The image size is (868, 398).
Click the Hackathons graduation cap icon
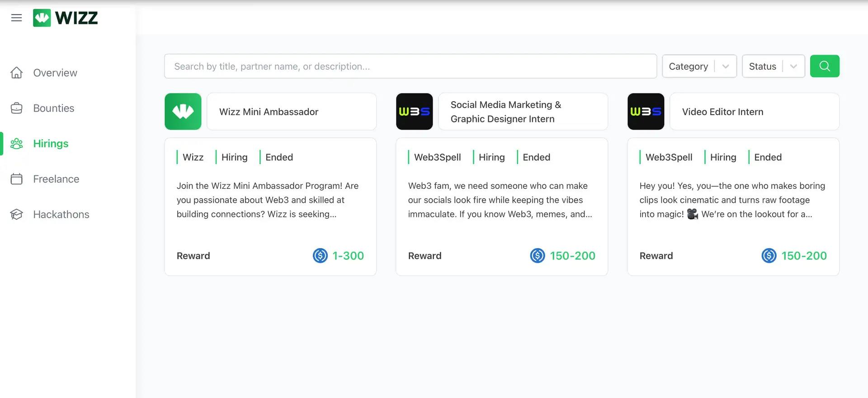(x=17, y=215)
